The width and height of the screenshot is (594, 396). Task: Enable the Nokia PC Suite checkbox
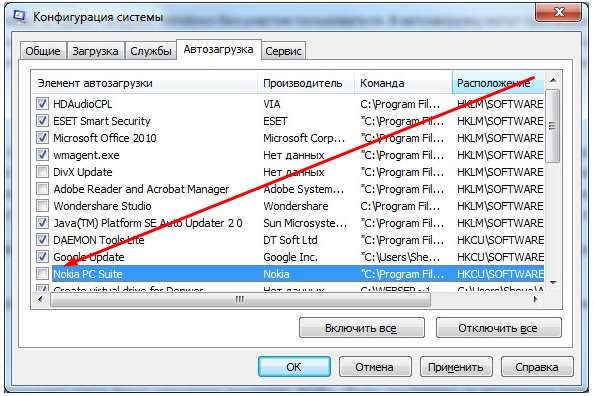(42, 274)
